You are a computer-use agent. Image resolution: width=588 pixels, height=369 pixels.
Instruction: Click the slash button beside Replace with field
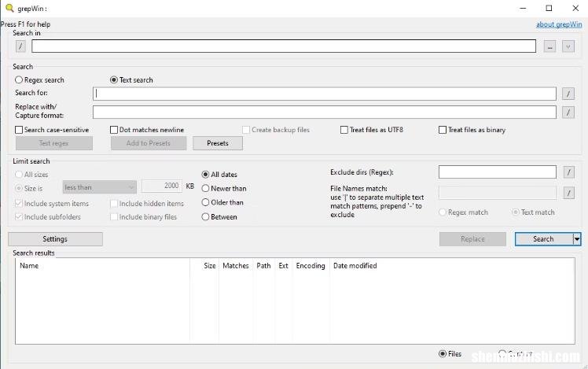click(568, 112)
